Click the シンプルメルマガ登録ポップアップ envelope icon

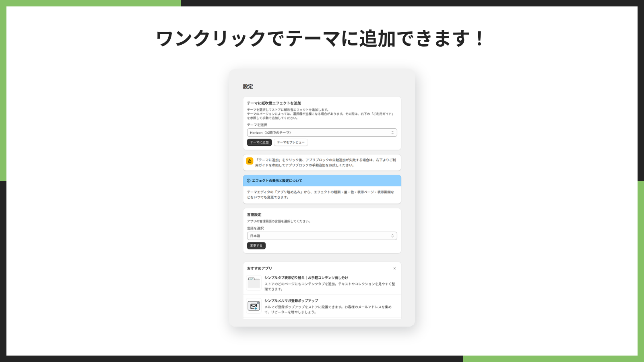[x=254, y=306]
